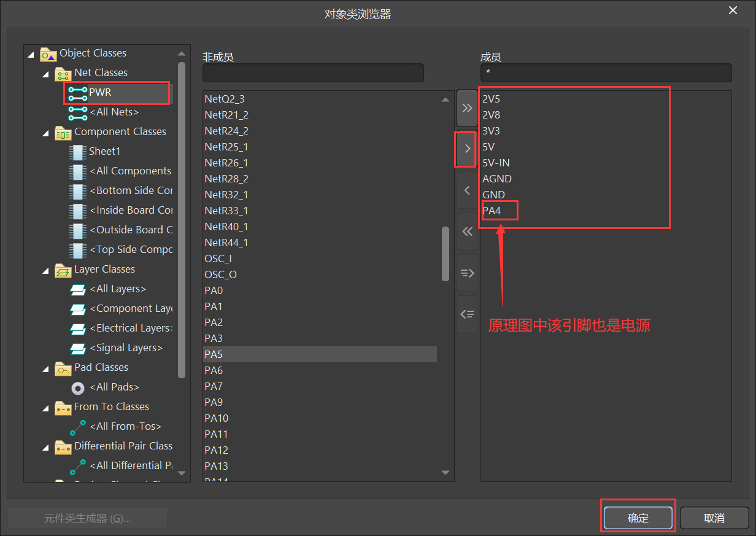Screen dimensions: 756x536
Task: Click the class tree vertical scrollbar
Action: 182,220
